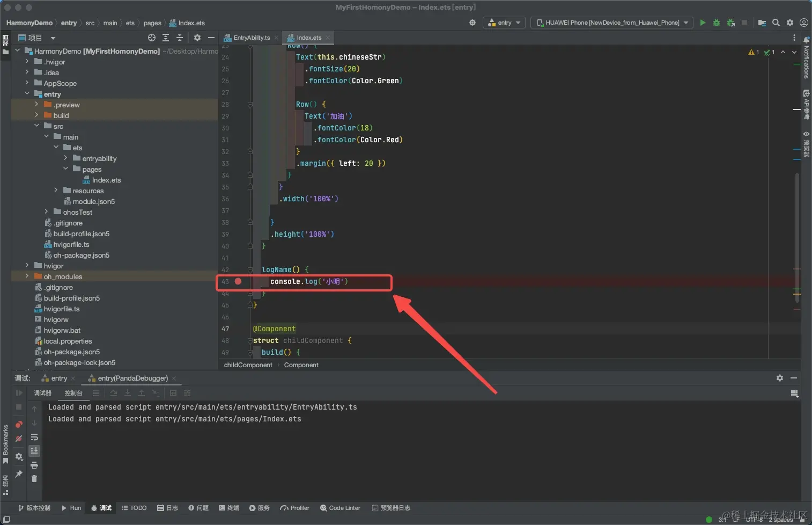
Task: Pin the debug tab with pin icon
Action: click(19, 474)
